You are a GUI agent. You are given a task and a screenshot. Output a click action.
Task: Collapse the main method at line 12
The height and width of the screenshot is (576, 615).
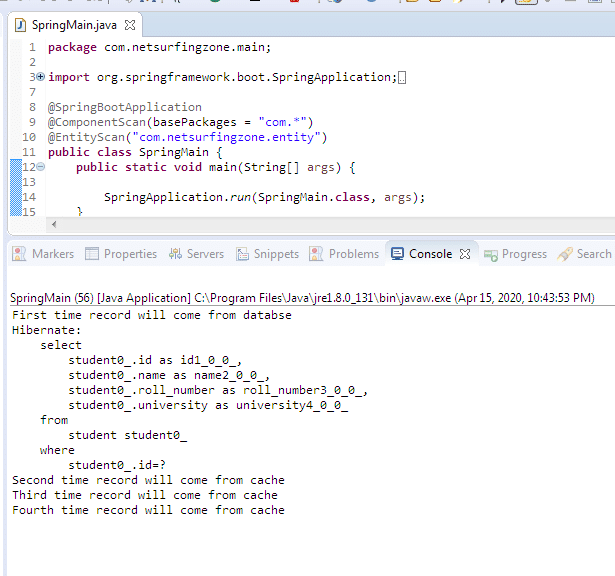pyautogui.click(x=39, y=167)
